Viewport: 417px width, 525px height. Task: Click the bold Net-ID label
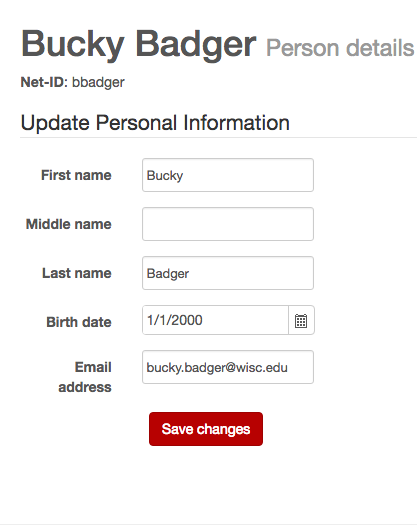[44, 82]
